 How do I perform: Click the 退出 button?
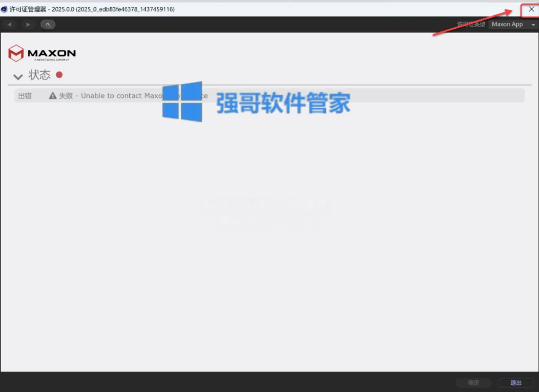[x=516, y=383]
